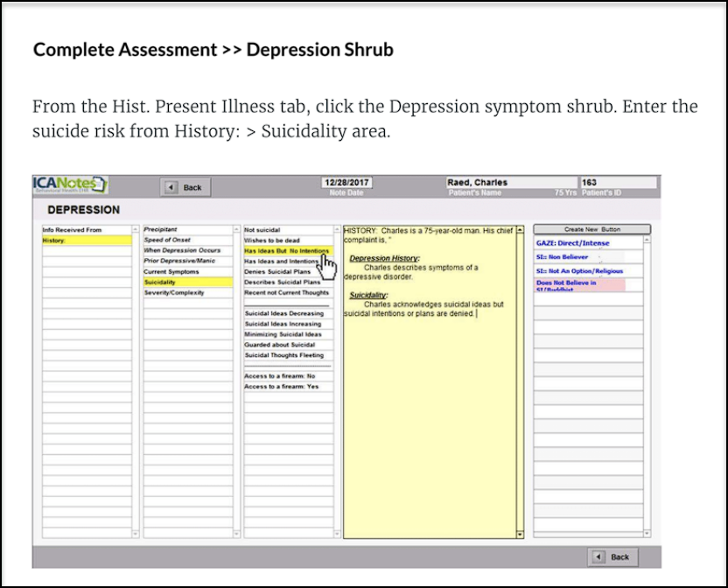Choose Suicidal Ideas Decreasing

point(289,313)
